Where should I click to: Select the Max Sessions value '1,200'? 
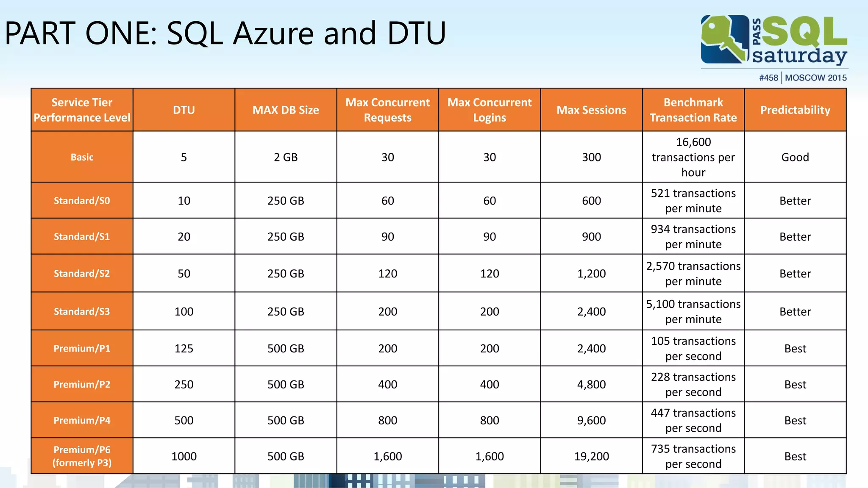(592, 273)
